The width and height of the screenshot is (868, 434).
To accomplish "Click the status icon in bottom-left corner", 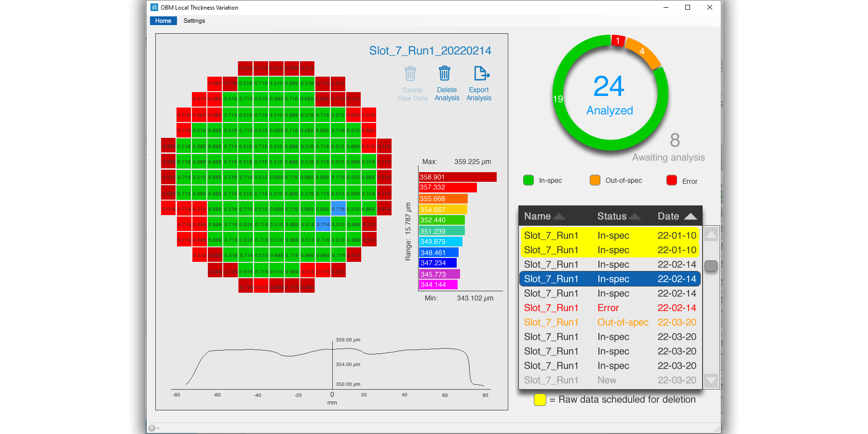I will pyautogui.click(x=152, y=428).
